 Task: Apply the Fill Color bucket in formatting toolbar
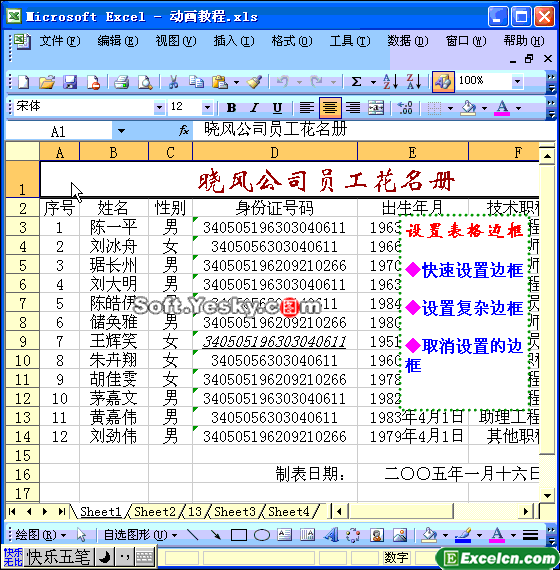[x=469, y=108]
